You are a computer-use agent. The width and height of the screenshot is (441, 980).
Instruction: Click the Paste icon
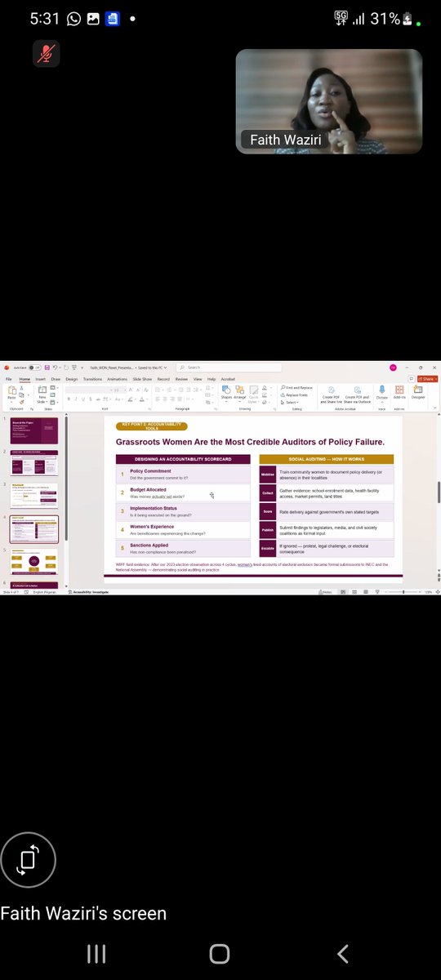click(x=12, y=392)
